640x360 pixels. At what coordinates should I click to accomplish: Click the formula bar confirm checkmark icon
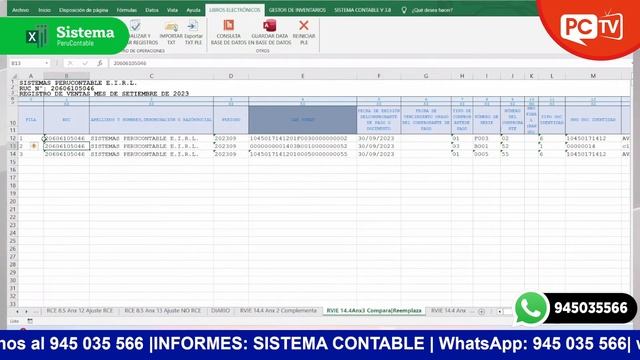[85, 63]
